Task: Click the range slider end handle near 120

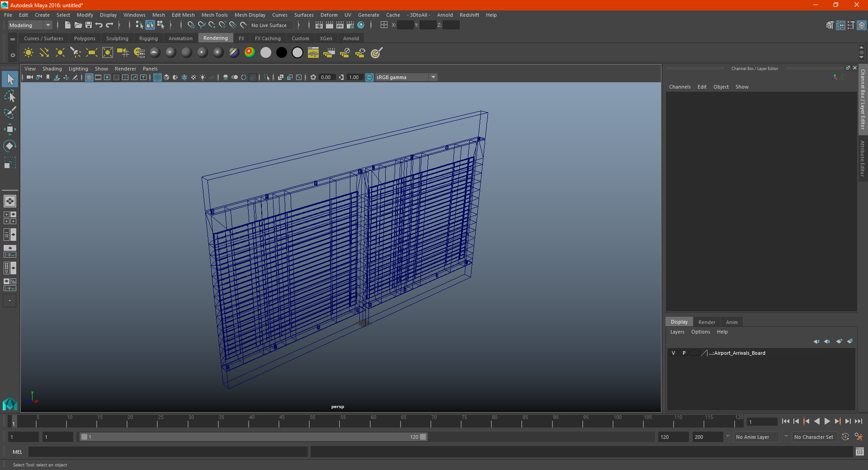Action: point(423,437)
